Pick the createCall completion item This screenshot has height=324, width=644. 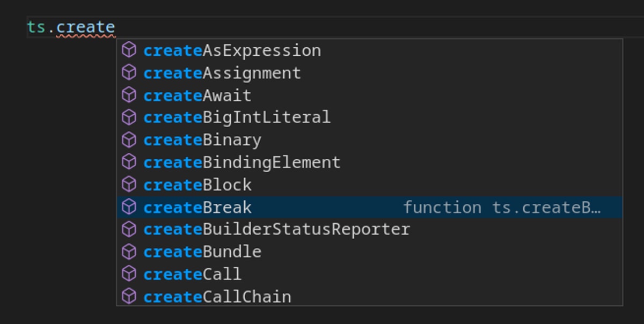point(193,274)
